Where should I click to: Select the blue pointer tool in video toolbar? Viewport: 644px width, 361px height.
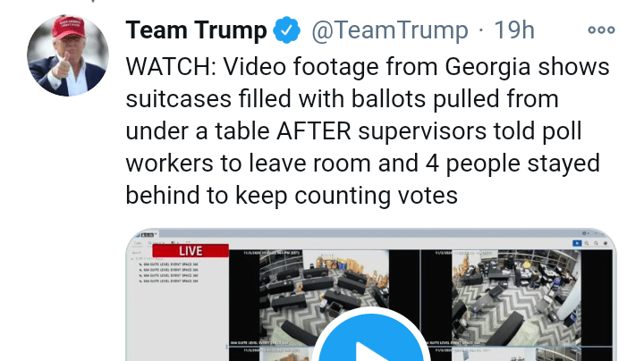[577, 243]
